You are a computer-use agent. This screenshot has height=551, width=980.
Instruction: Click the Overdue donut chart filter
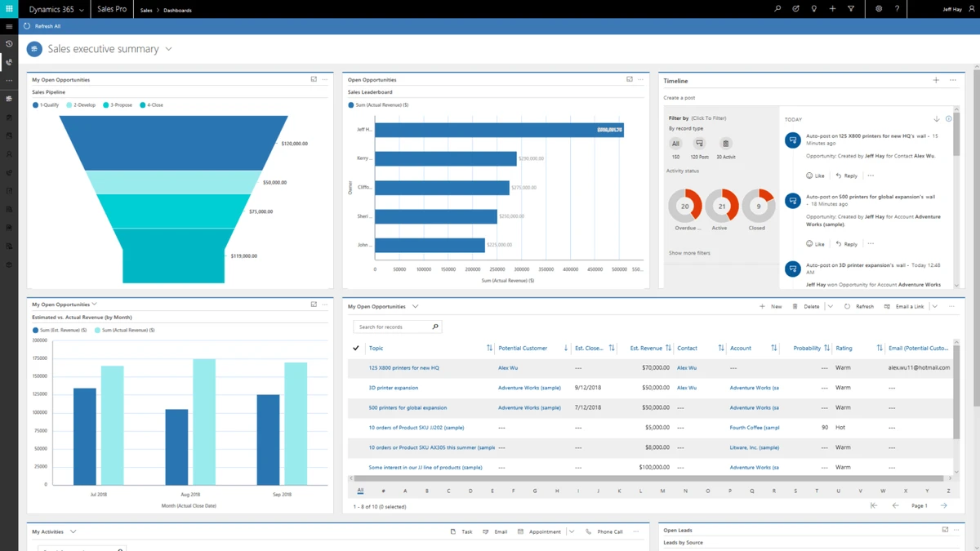point(685,207)
